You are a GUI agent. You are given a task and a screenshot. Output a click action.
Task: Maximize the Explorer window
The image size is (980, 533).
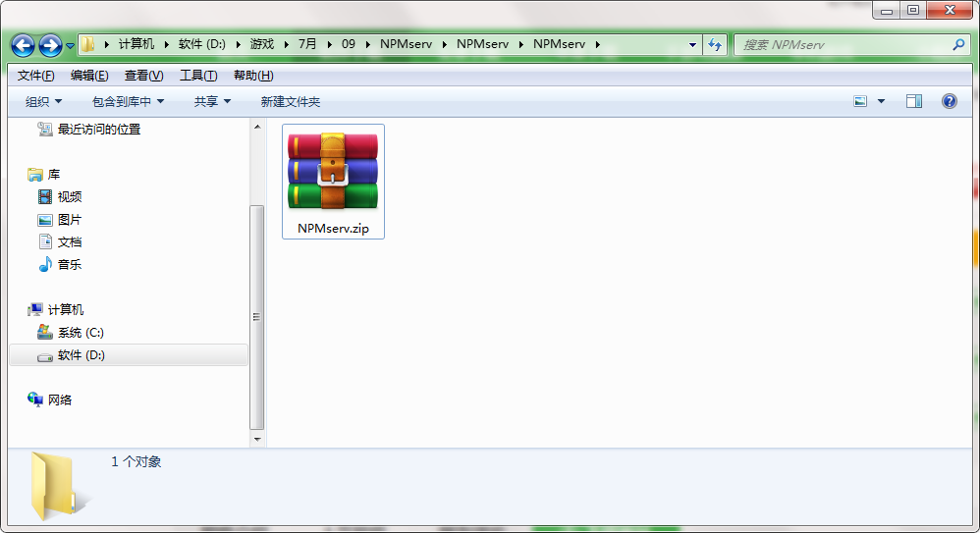click(x=913, y=11)
